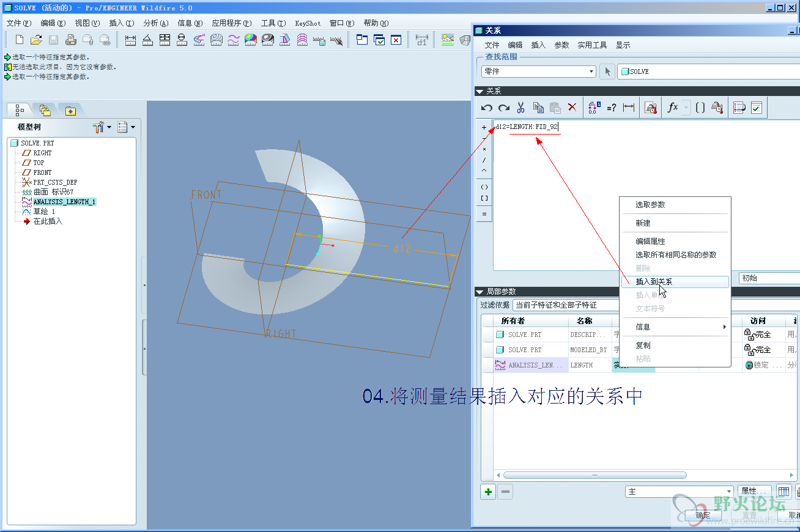Screen dimensions: 800x532
Task: Choose 选取参数 from context menu
Action: click(675, 205)
